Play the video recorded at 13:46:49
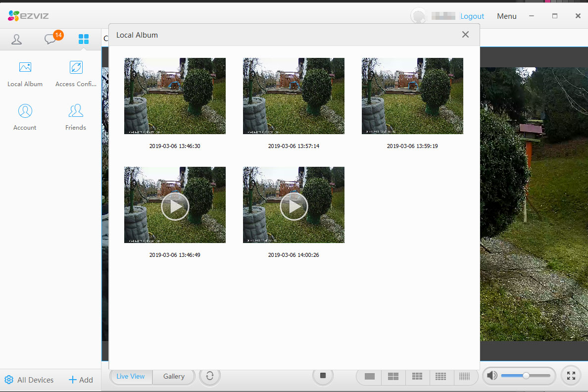Viewport: 588px width, 392px height. 175,206
